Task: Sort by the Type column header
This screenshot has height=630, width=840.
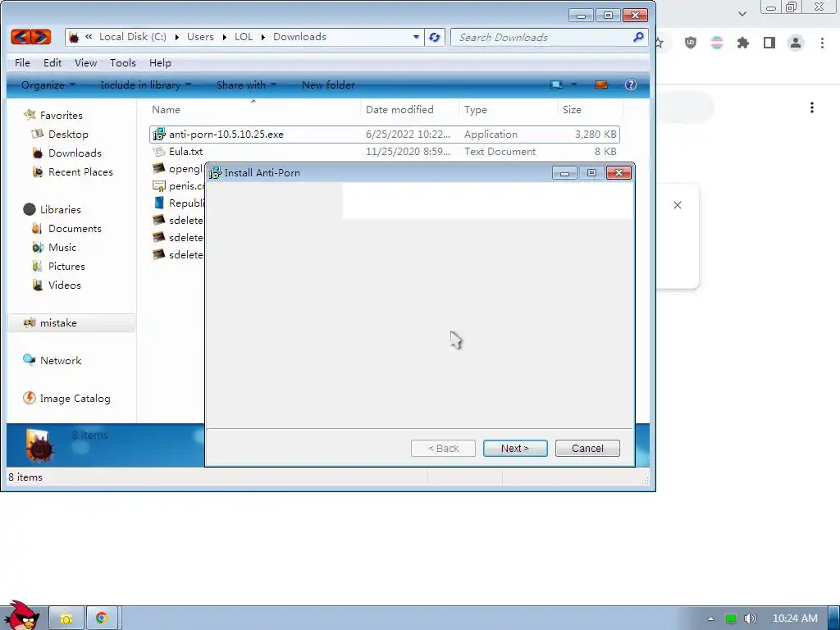Action: pos(509,109)
